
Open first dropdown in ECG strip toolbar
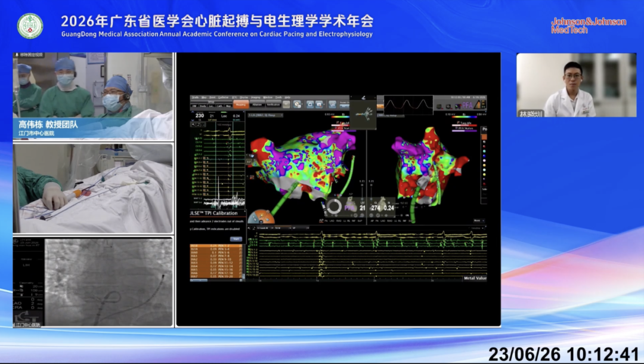[x=265, y=228]
